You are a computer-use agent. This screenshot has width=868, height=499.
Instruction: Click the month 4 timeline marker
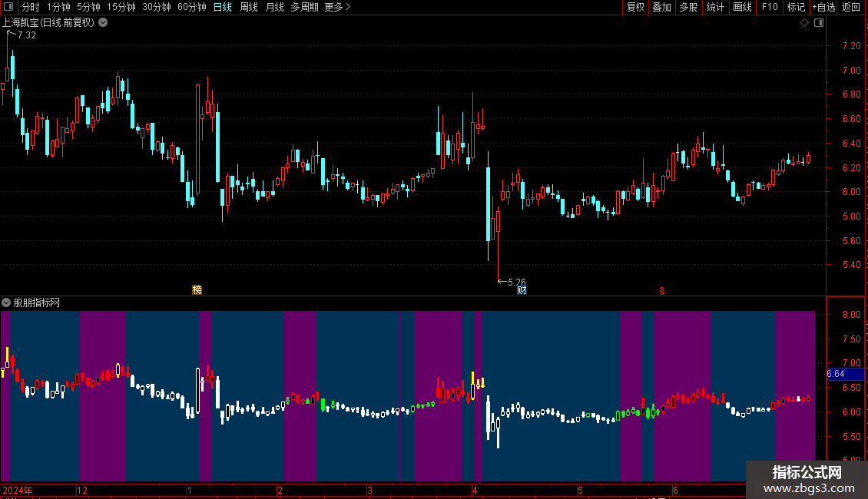pyautogui.click(x=475, y=490)
